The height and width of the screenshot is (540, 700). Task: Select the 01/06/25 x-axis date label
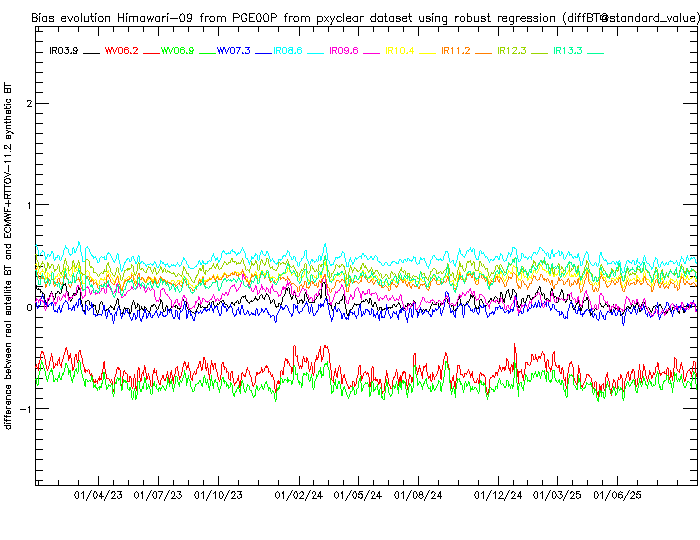pos(617,494)
